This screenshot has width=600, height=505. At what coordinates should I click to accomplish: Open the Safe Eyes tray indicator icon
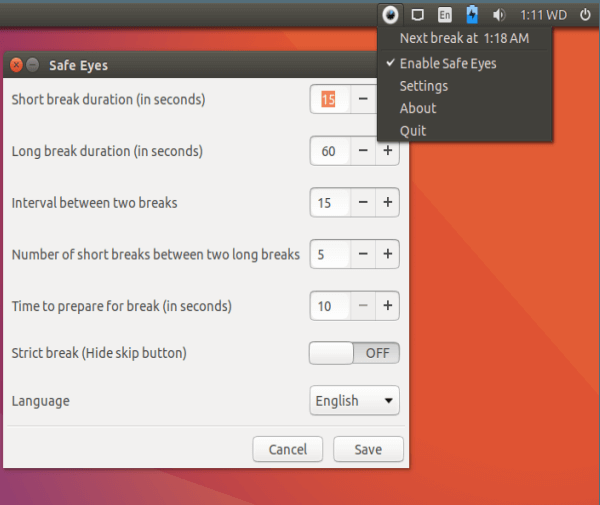click(390, 15)
